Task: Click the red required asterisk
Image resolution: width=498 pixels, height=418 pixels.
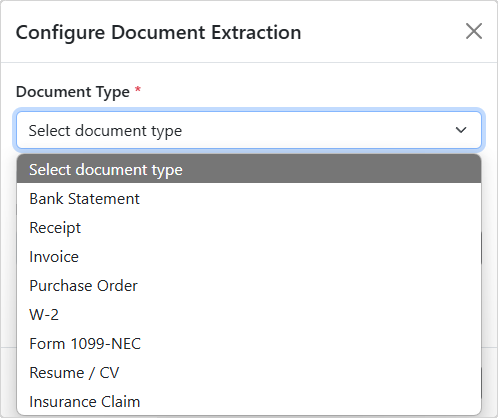Action: click(x=138, y=89)
